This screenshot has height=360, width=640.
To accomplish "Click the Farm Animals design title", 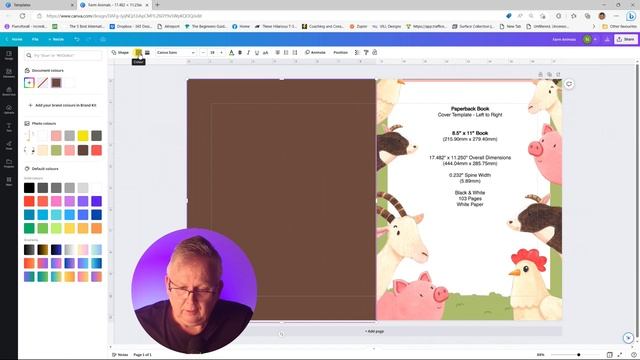I will (x=564, y=39).
